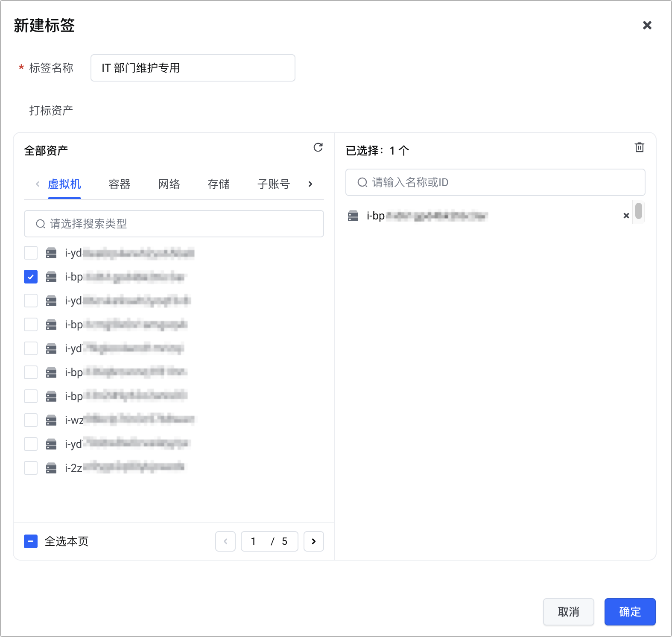Check the i-yd checkbox in the ninth row
Screen dimensions: 672x637
pos(31,444)
